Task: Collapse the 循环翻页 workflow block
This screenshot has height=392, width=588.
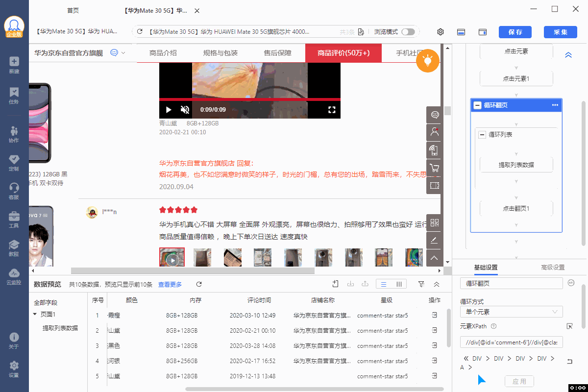Action: click(477, 105)
